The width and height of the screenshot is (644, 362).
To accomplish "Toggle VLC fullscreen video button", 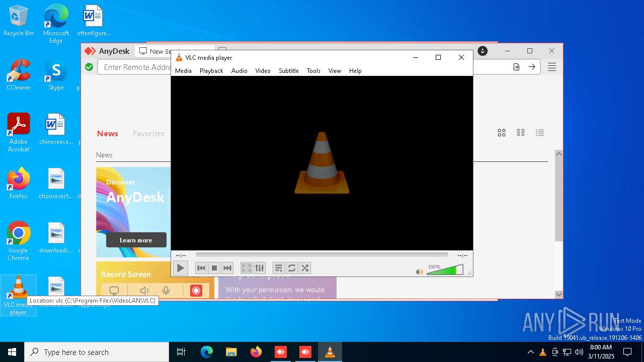I will point(246,268).
